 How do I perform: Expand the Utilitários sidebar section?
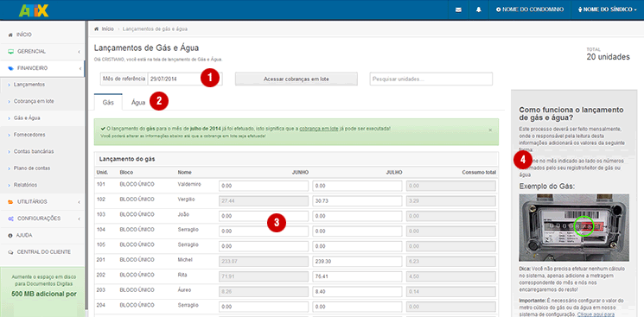79,202
